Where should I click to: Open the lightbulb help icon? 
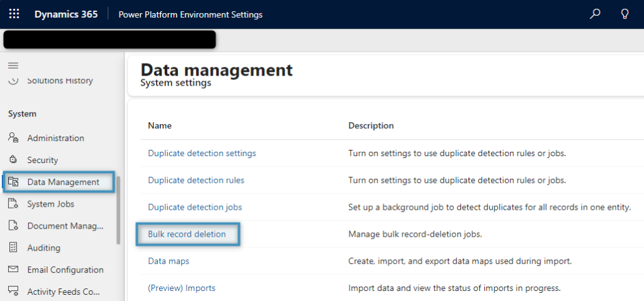pos(625,14)
